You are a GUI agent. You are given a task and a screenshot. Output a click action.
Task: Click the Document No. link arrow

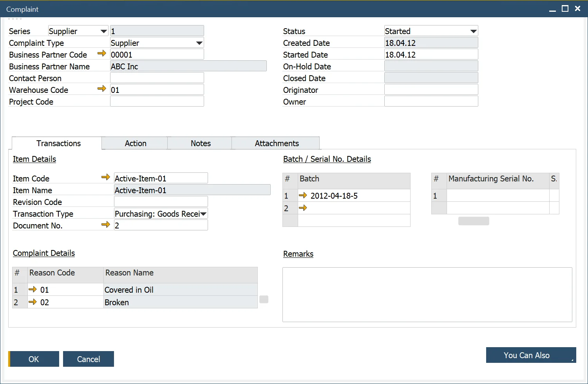(x=106, y=225)
